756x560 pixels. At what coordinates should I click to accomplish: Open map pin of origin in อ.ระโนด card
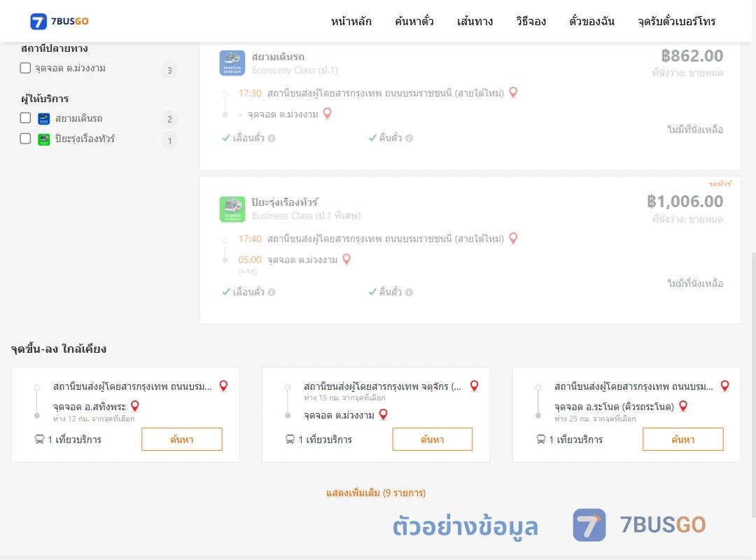[x=725, y=386]
